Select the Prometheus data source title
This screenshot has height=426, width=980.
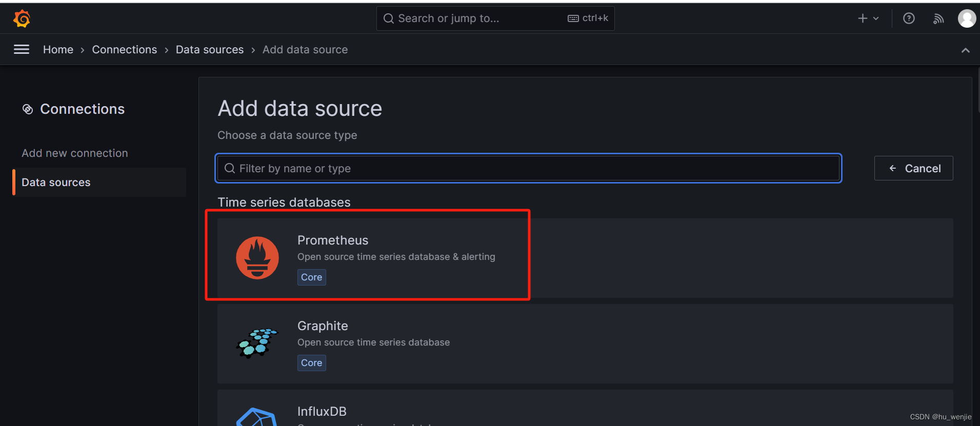click(x=333, y=240)
